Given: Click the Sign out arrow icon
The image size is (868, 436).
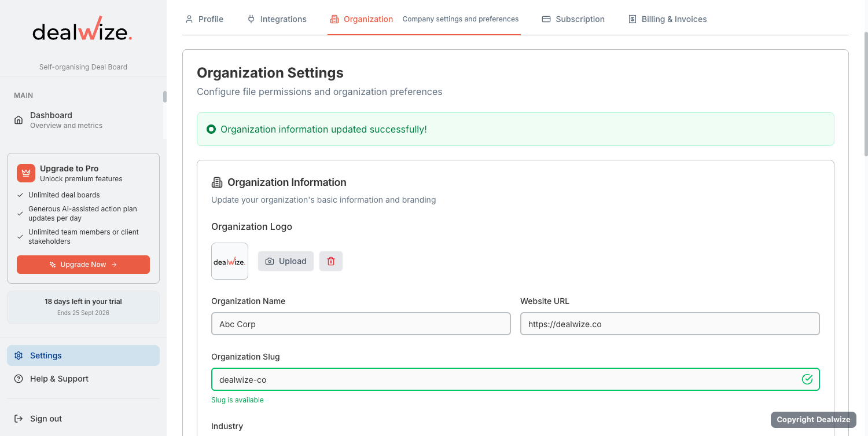Looking at the screenshot, I should pyautogui.click(x=19, y=419).
